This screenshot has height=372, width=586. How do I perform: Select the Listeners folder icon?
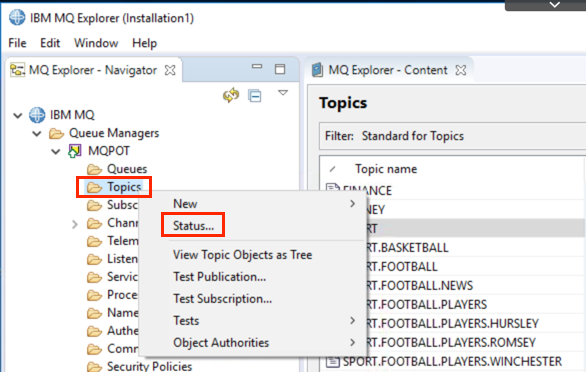click(x=94, y=259)
